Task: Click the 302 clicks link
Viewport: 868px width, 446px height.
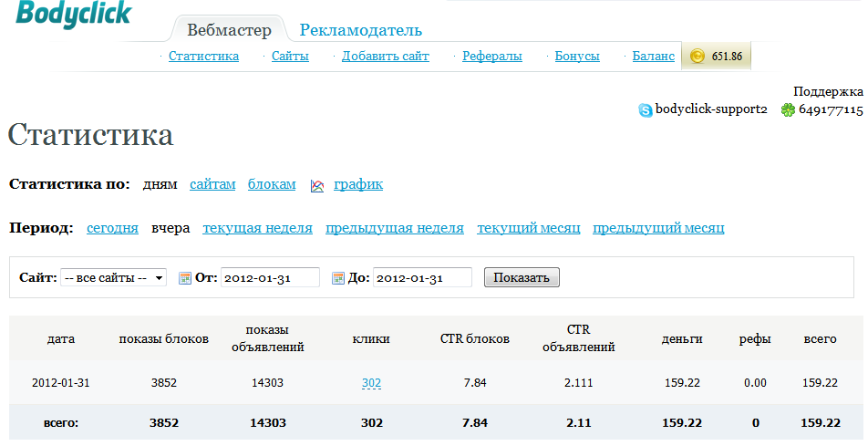Action: (x=371, y=383)
